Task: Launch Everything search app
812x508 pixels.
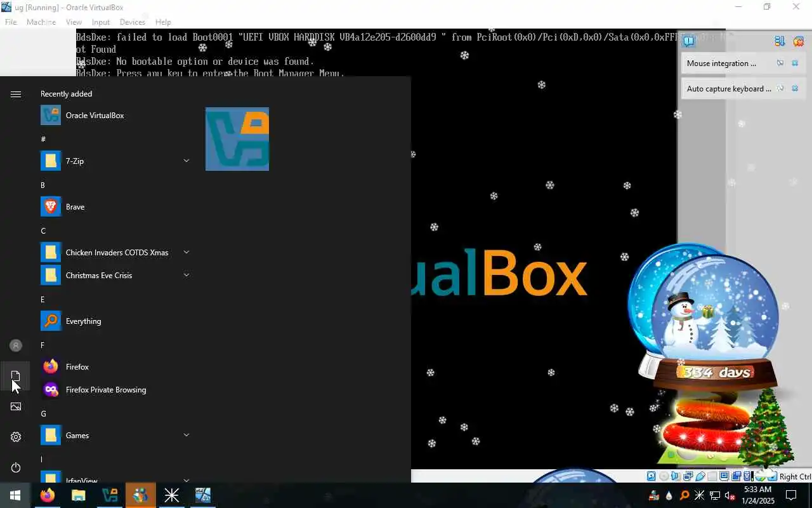Action: [x=115, y=321]
